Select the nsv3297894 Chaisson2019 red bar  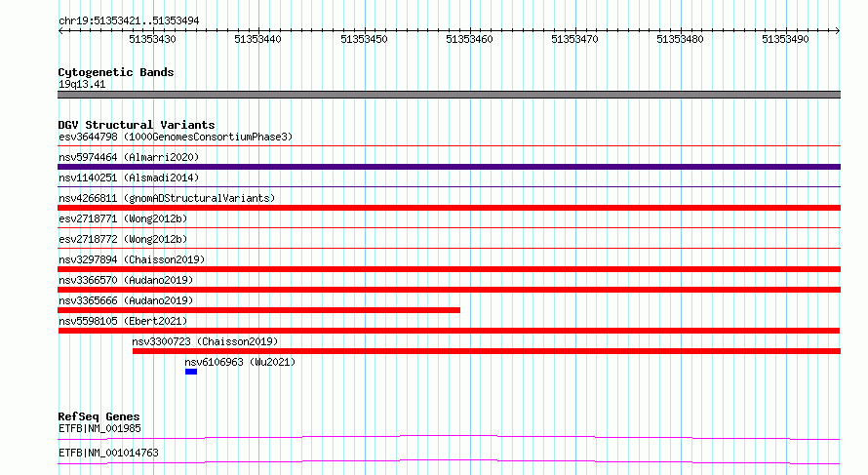coord(449,269)
